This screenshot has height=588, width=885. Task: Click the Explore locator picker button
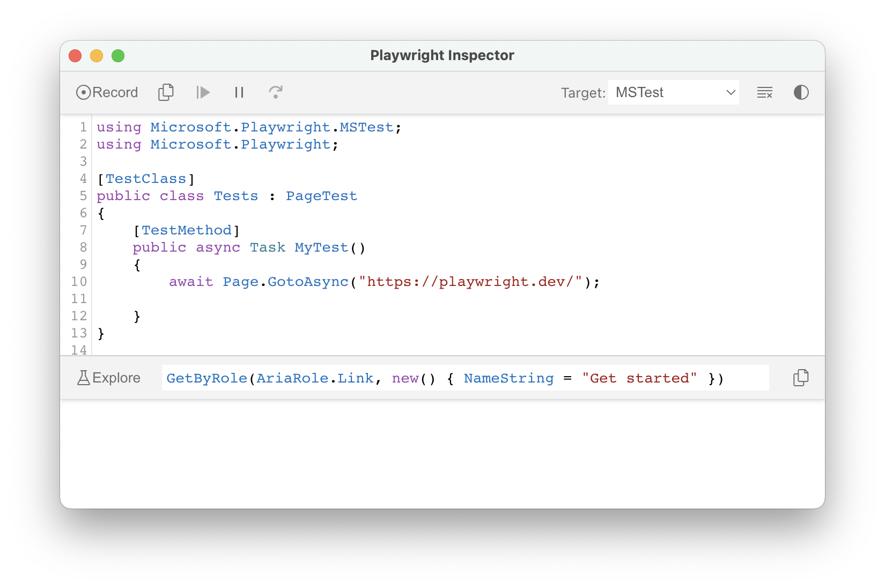coord(109,378)
